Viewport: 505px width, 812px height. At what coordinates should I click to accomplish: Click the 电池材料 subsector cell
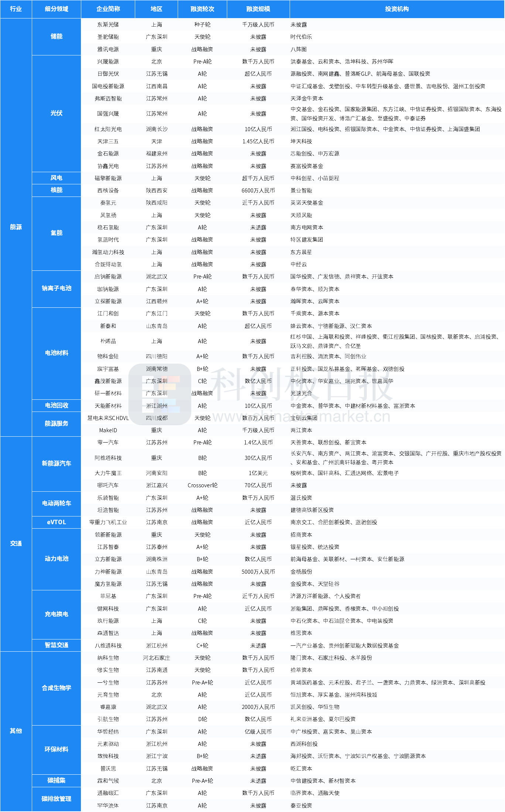[57, 353]
